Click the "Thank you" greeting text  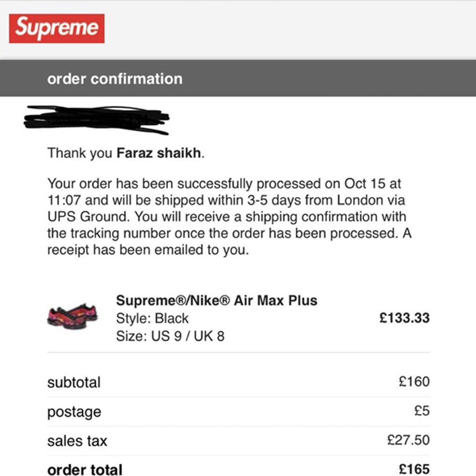[x=80, y=153]
